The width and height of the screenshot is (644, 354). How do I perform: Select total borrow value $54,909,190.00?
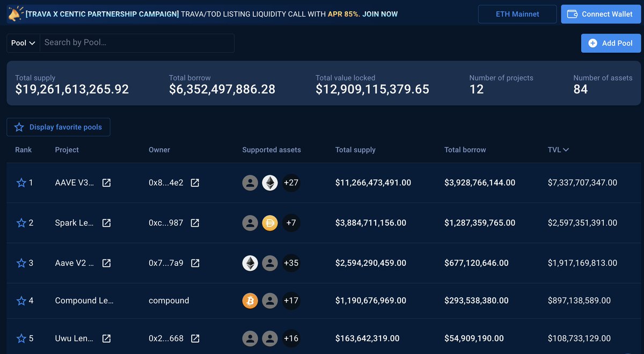point(474,338)
